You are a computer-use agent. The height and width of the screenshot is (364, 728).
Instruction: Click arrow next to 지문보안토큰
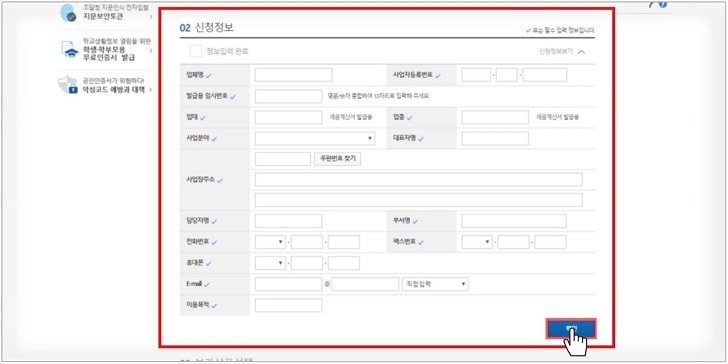coord(151,17)
